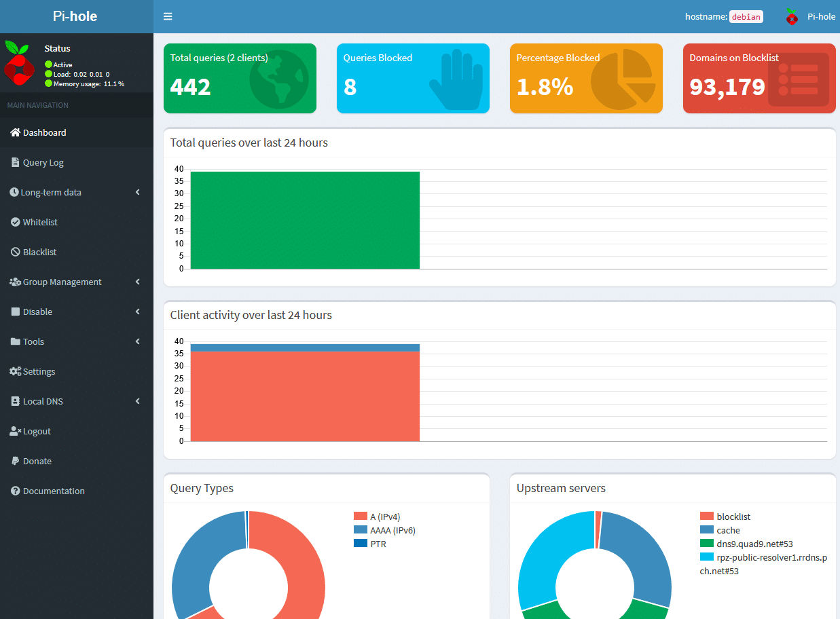Click the Whitelist checkmark icon
The width and height of the screenshot is (840, 619).
click(16, 223)
